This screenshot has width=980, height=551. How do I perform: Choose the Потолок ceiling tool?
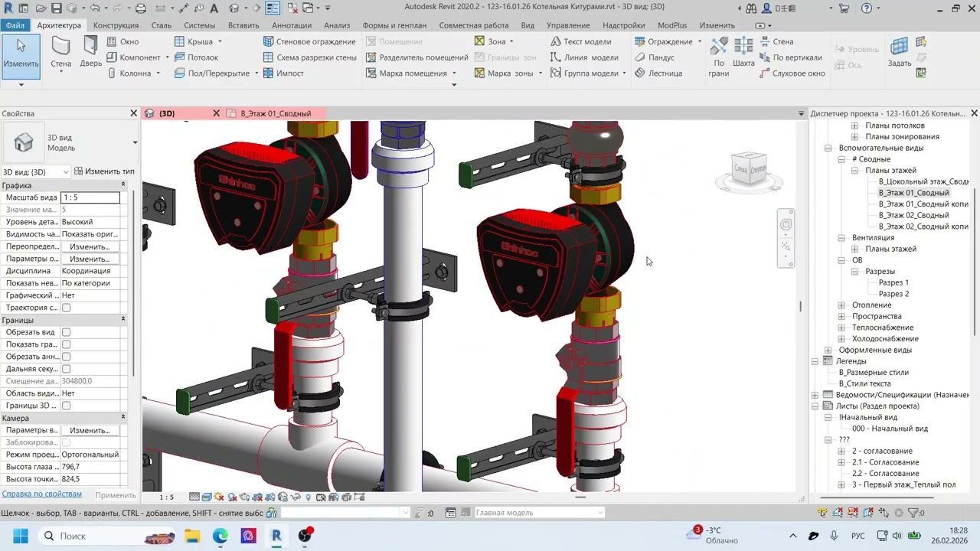(197, 57)
